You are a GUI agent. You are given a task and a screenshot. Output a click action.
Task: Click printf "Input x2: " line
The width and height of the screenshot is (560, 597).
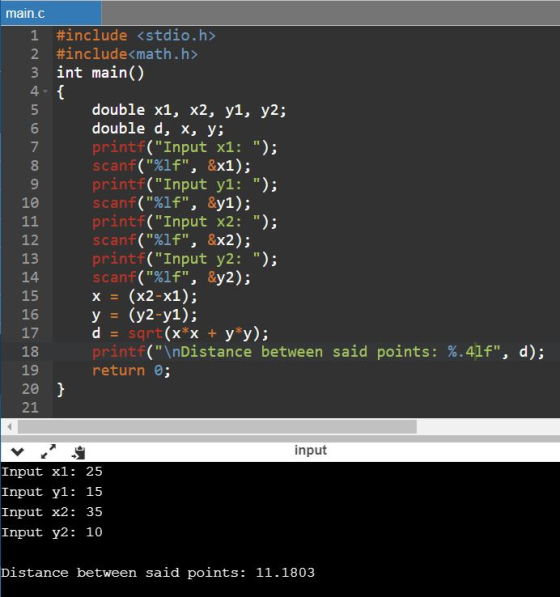coord(185,222)
